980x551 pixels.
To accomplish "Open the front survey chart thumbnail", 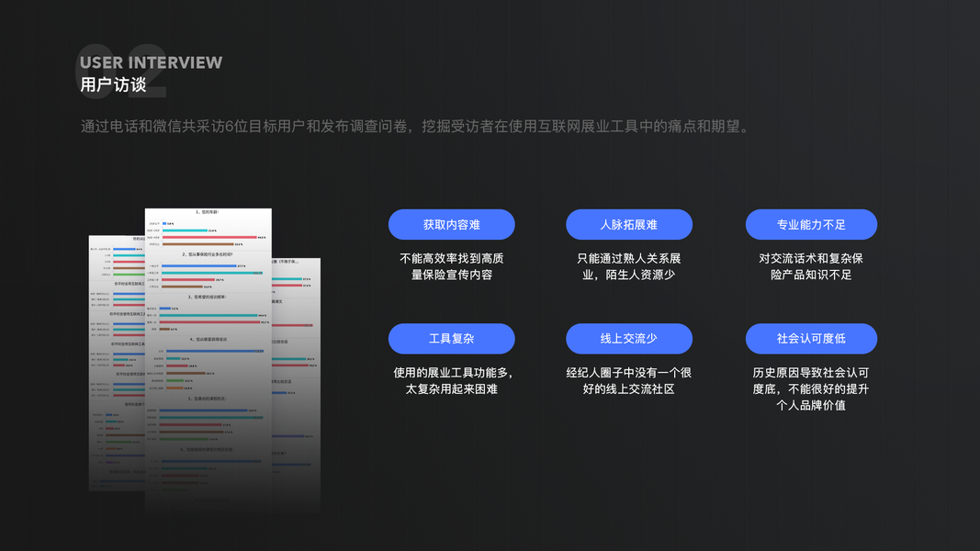I will (x=208, y=359).
